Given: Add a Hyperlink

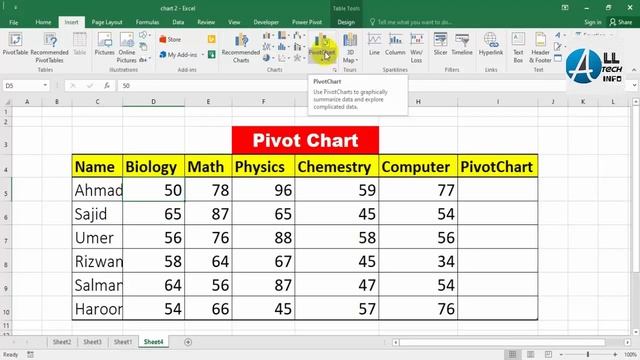Looking at the screenshot, I should pyautogui.click(x=491, y=44).
